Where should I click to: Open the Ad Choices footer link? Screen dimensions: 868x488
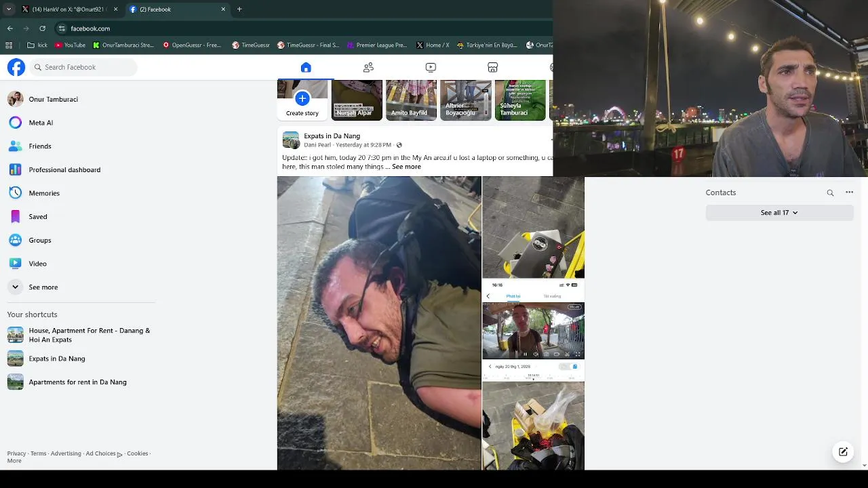tap(104, 453)
